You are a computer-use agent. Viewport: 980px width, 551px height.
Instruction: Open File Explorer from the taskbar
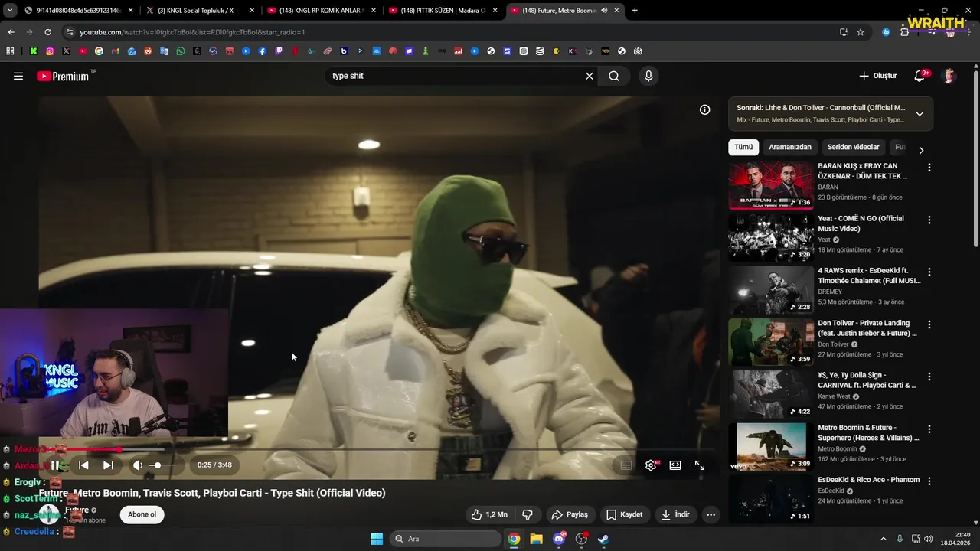pyautogui.click(x=536, y=539)
